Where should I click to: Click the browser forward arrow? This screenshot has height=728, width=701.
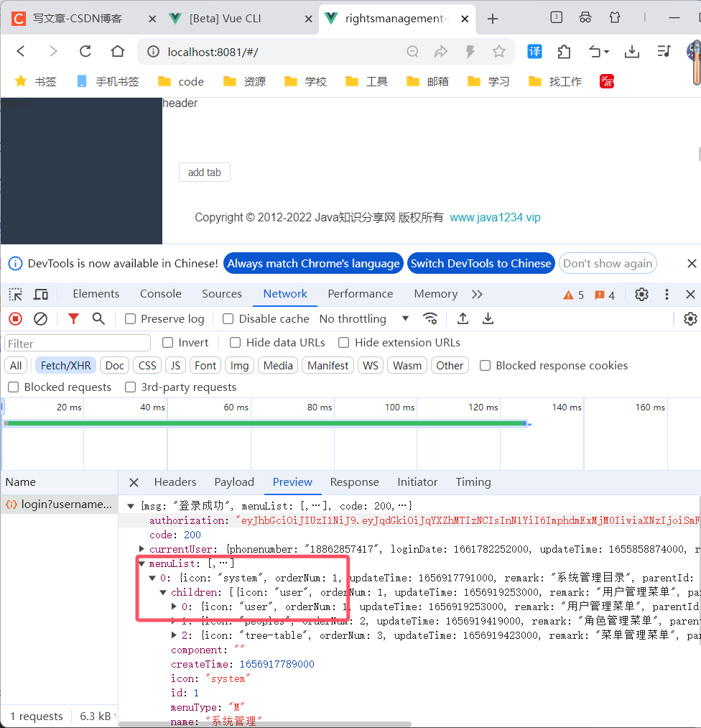tap(53, 51)
